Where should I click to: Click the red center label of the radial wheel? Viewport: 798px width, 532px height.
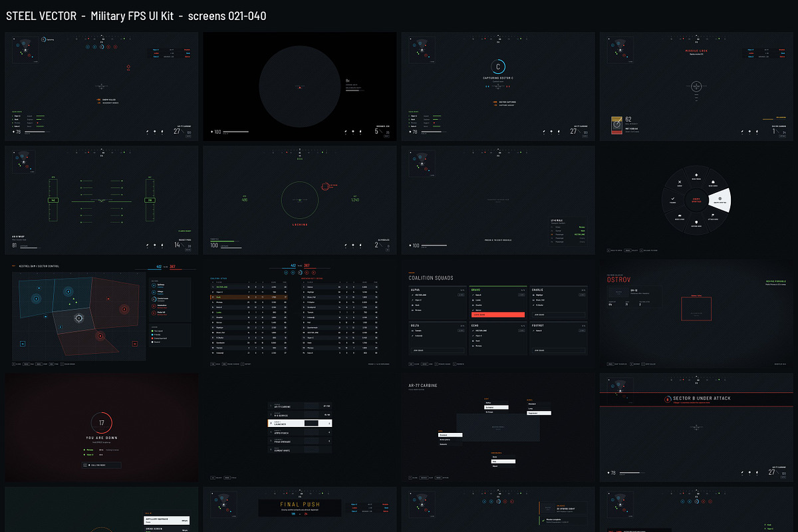click(696, 200)
